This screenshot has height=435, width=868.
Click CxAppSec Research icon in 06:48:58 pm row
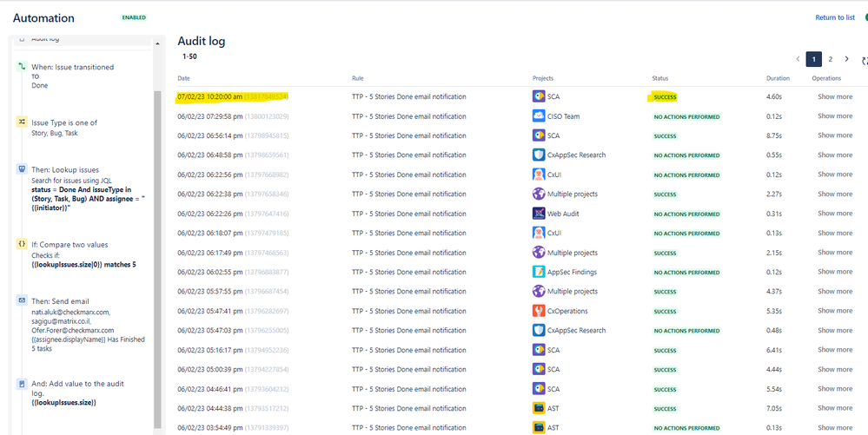pyautogui.click(x=539, y=155)
